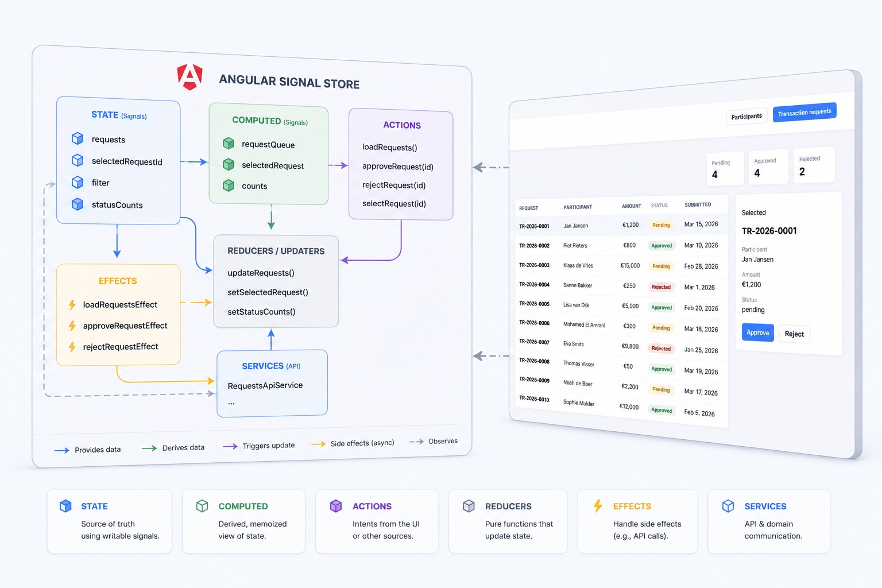
Task: Click the lightning icon on the EFFECTS card
Action: [598, 505]
